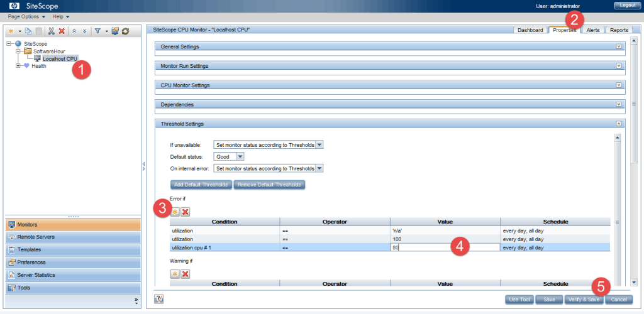This screenshot has height=314, width=644.
Task: Expand the Monitor Run Settings panel
Action: point(619,65)
